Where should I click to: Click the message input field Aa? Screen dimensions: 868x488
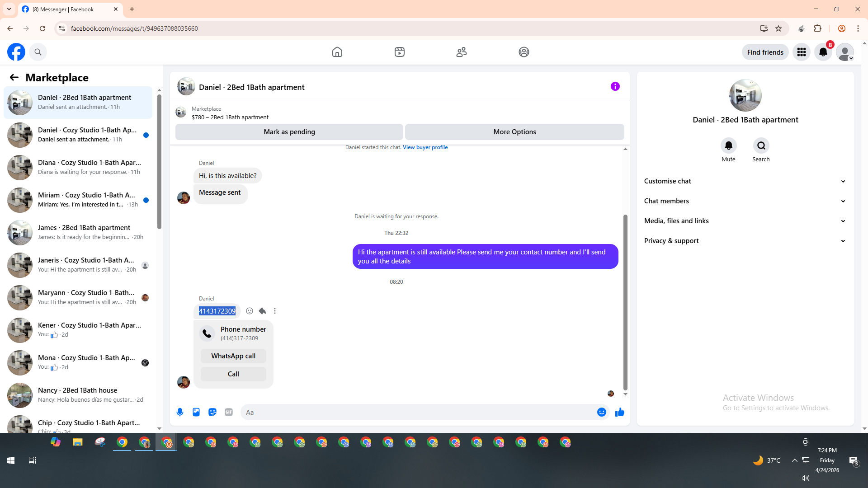tap(418, 412)
